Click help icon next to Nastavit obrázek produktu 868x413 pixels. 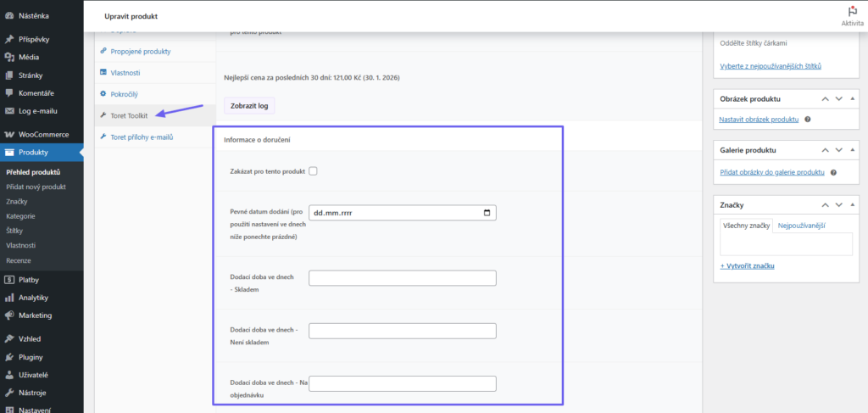coord(808,120)
